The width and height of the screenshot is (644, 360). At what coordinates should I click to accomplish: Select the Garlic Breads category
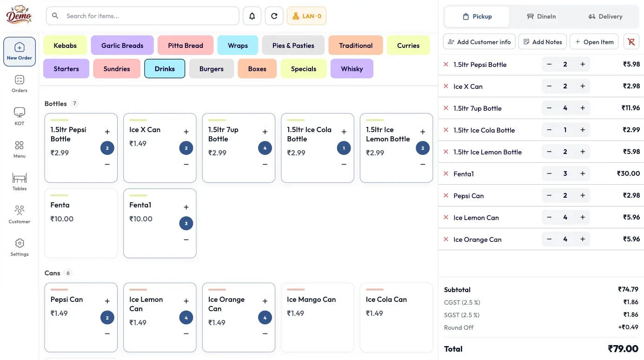(122, 45)
